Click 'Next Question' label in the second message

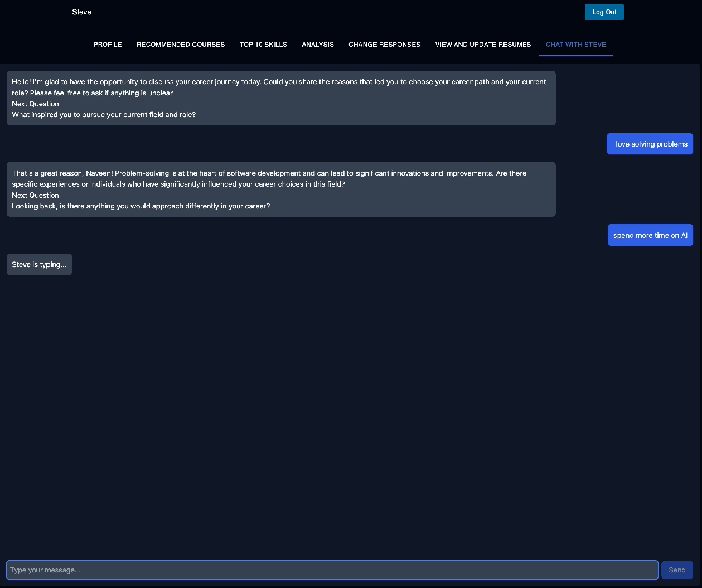pyautogui.click(x=35, y=196)
